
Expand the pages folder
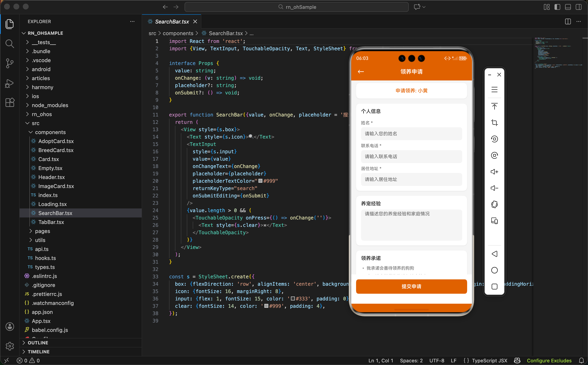pyautogui.click(x=42, y=231)
